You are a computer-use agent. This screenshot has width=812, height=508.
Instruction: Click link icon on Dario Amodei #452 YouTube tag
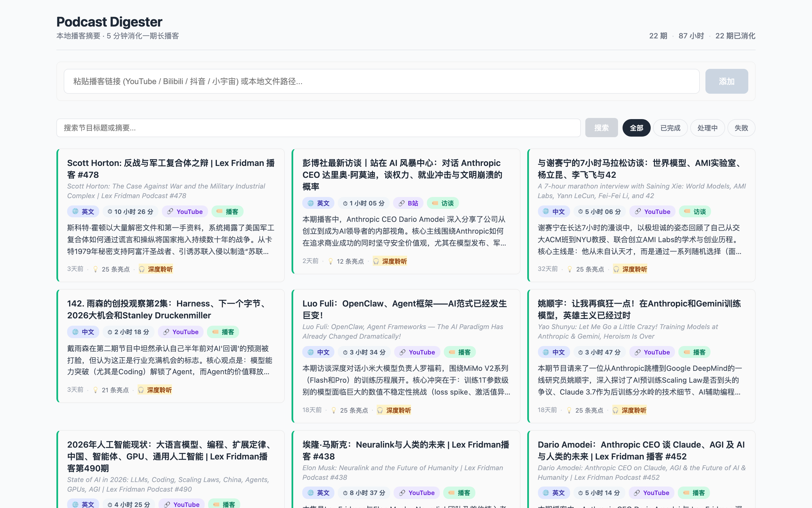click(x=637, y=492)
